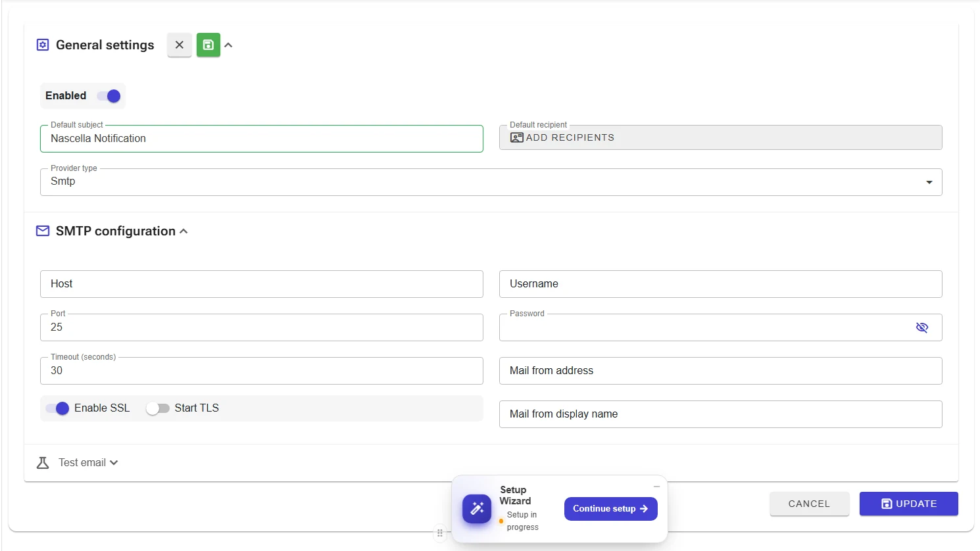The height and width of the screenshot is (551, 980).
Task: Disable the Enable SSL switch
Action: [x=58, y=408]
